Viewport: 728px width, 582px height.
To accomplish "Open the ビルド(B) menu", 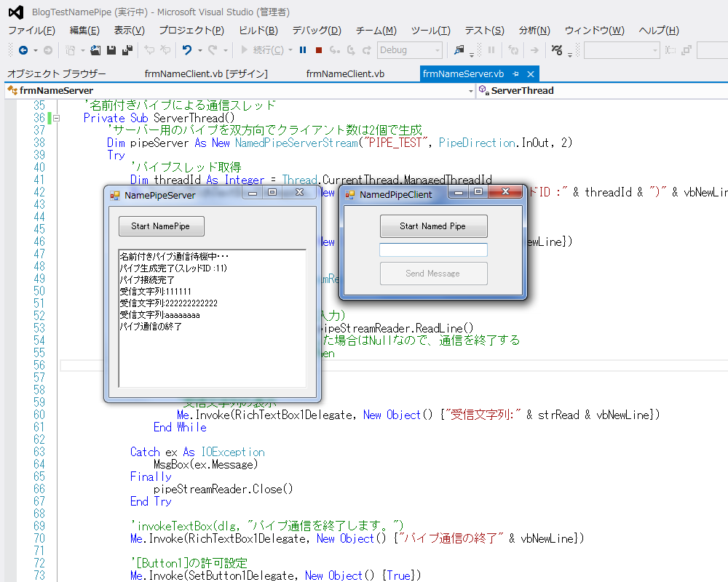I will coord(258,31).
